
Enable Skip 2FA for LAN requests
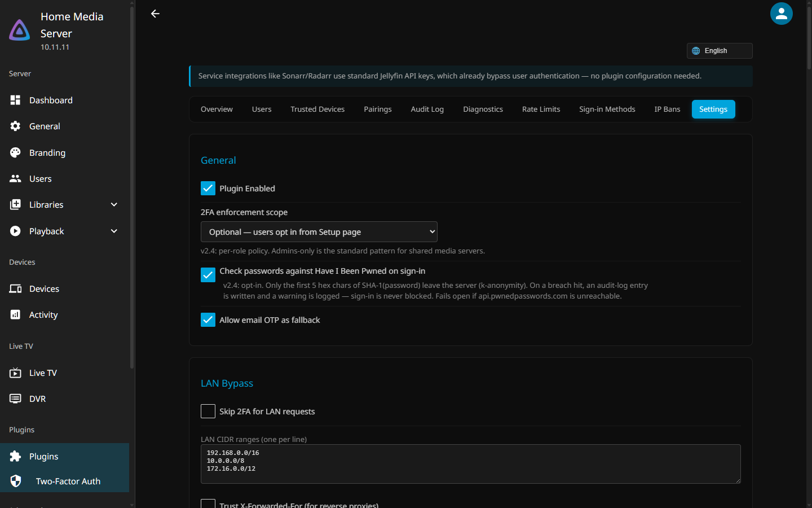pos(208,411)
